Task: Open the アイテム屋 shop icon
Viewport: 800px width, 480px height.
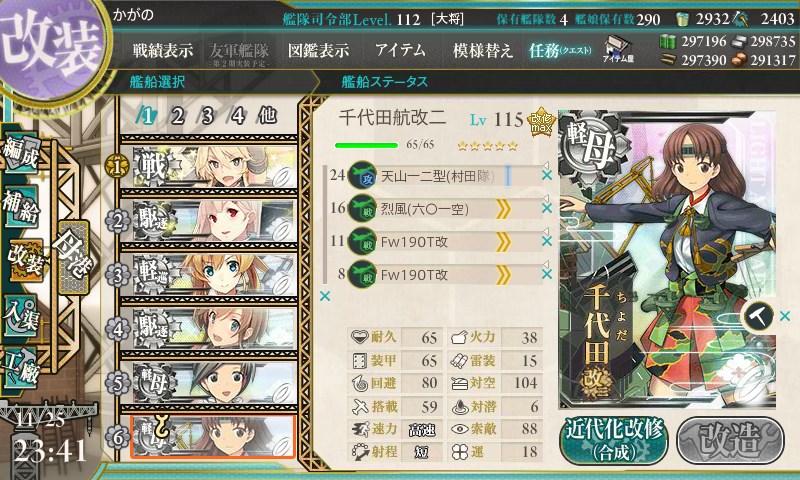Action: 618,49
